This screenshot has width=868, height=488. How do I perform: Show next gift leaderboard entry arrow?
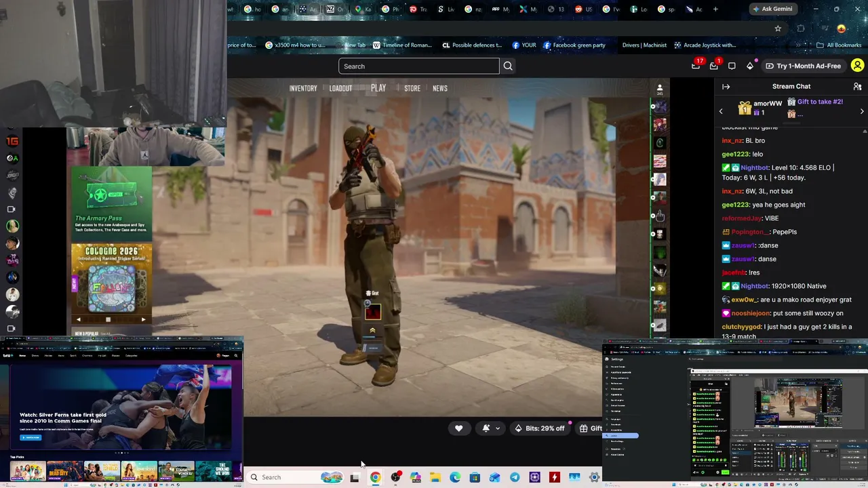pos(862,111)
